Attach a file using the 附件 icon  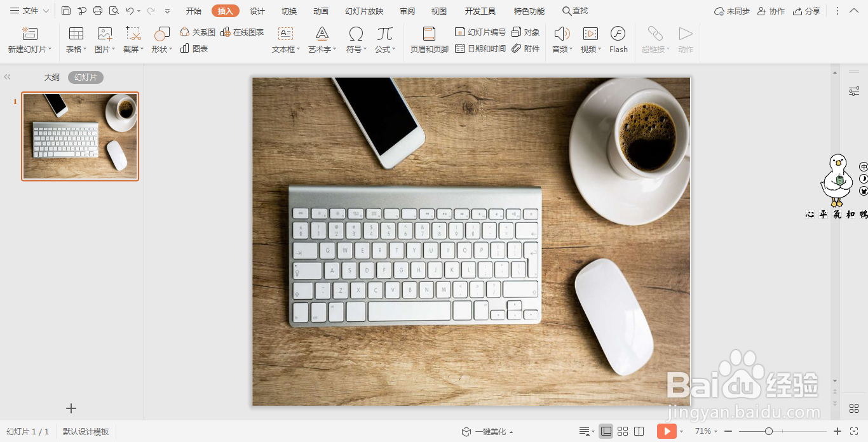pyautogui.click(x=526, y=48)
